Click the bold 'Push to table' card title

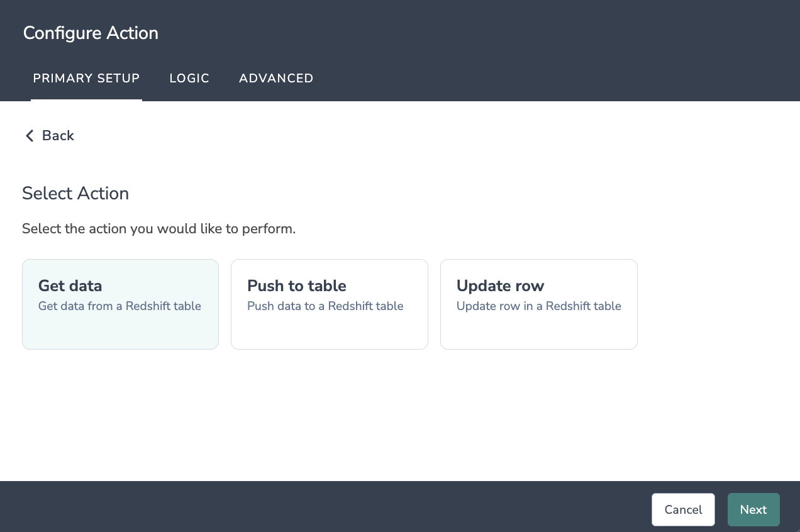pos(297,286)
